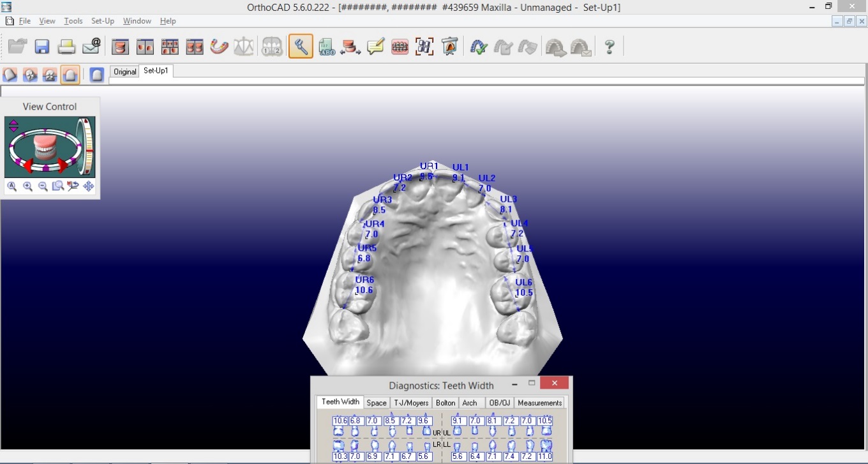Click the vertical tilt wheel in View Control
The height and width of the screenshot is (464, 868).
coord(87,146)
